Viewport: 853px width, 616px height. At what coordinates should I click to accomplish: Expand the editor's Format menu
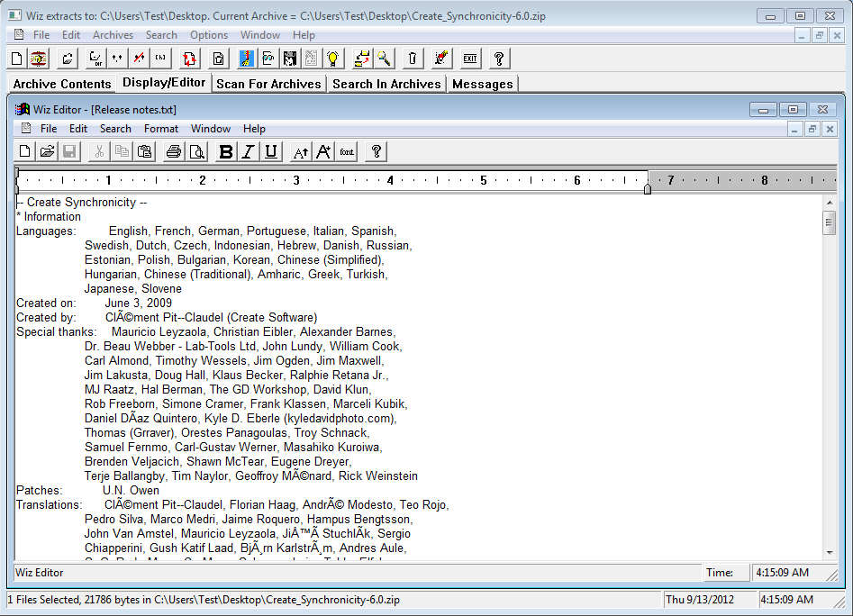click(161, 129)
